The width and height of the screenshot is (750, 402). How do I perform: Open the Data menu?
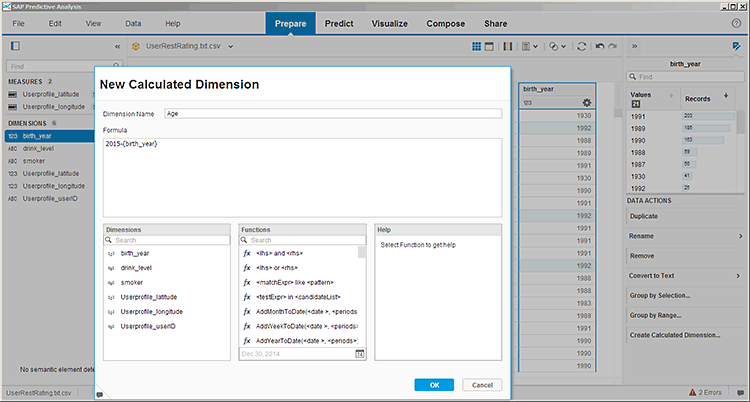[x=133, y=23]
